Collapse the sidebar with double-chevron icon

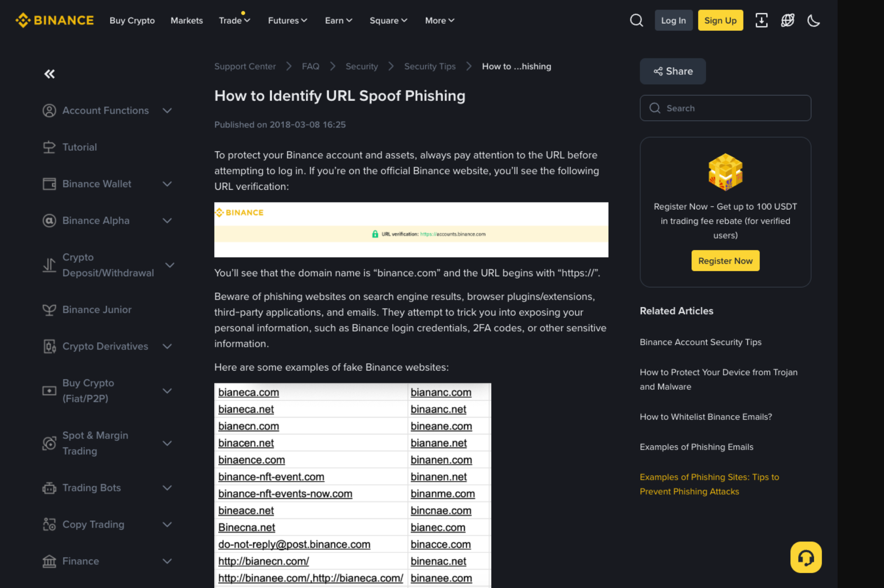49,74
